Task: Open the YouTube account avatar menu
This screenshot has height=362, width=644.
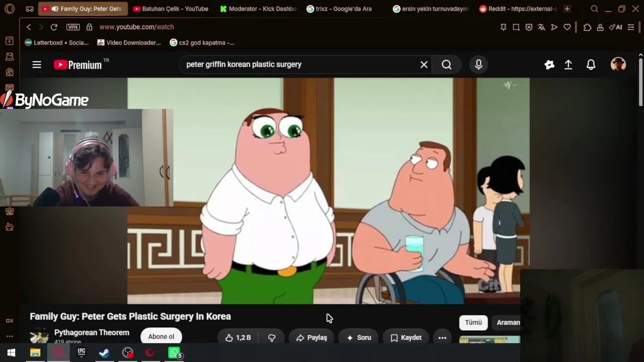Action: pos(618,64)
